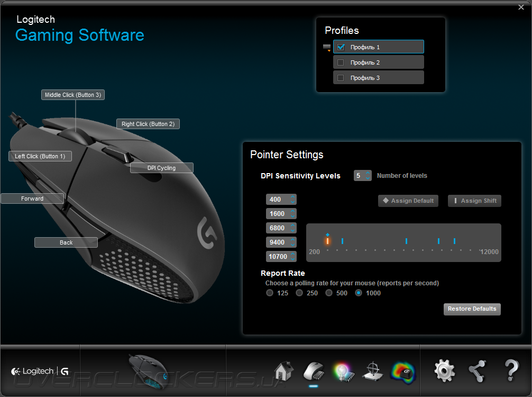Select the 500 report rate option
This screenshot has height=397, width=532.
coord(329,293)
